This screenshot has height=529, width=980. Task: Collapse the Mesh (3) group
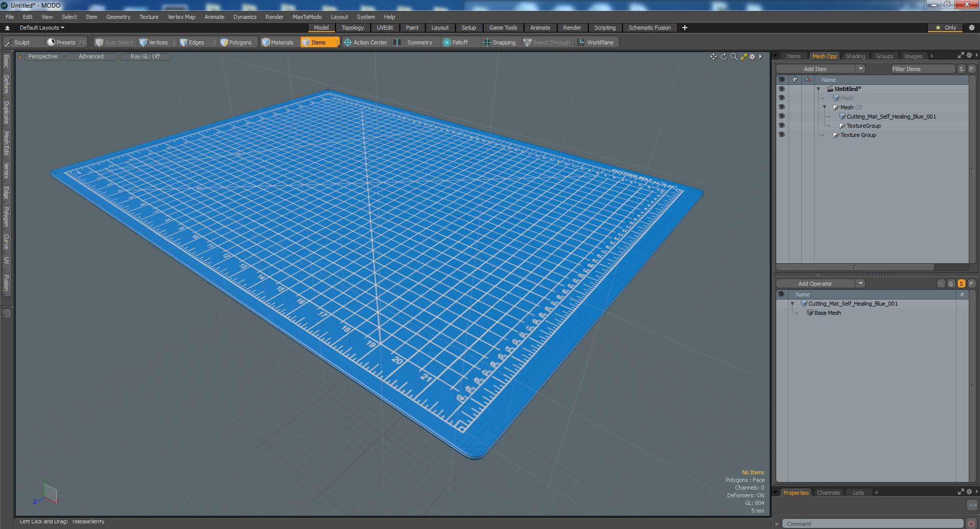pyautogui.click(x=824, y=107)
